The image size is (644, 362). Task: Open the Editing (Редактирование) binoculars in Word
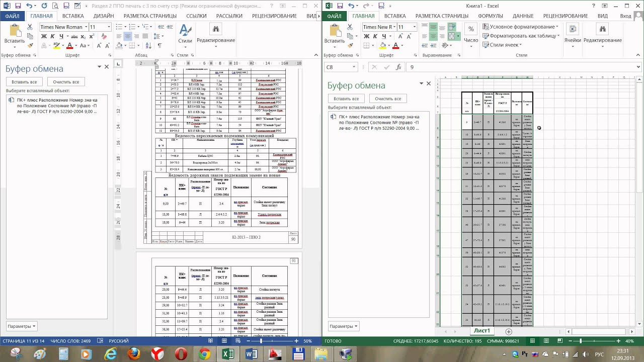point(216,34)
